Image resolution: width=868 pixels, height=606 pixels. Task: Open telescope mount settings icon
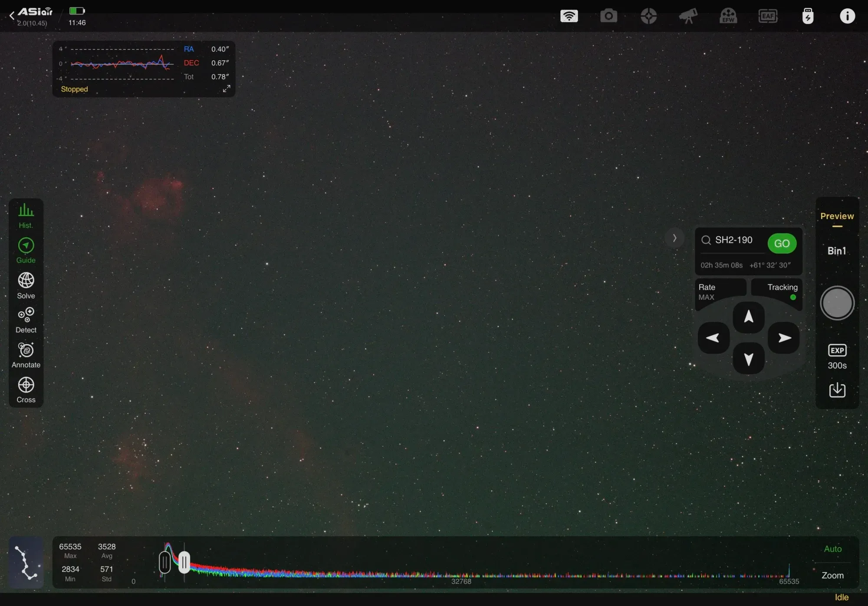pyautogui.click(x=688, y=16)
